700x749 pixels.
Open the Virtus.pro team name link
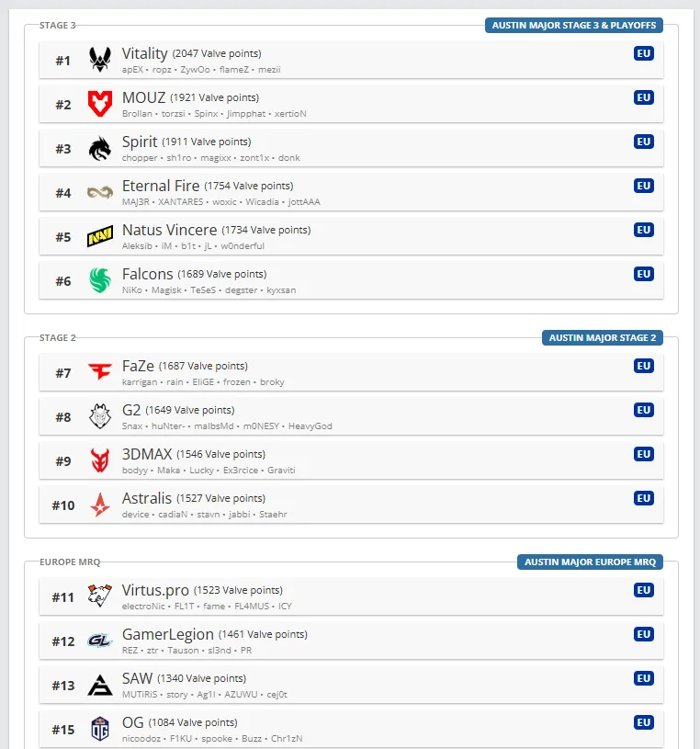pos(155,590)
